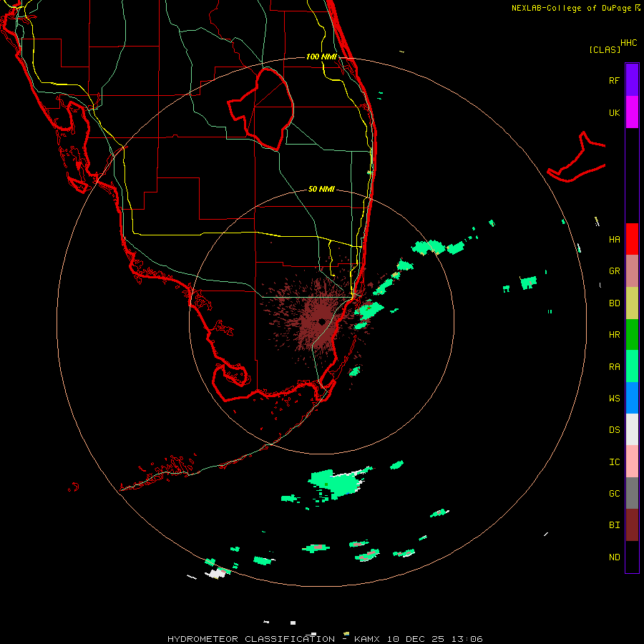Click the Lake Okeechobee outline
Viewport: 644px width, 644px height.
(x=261, y=109)
